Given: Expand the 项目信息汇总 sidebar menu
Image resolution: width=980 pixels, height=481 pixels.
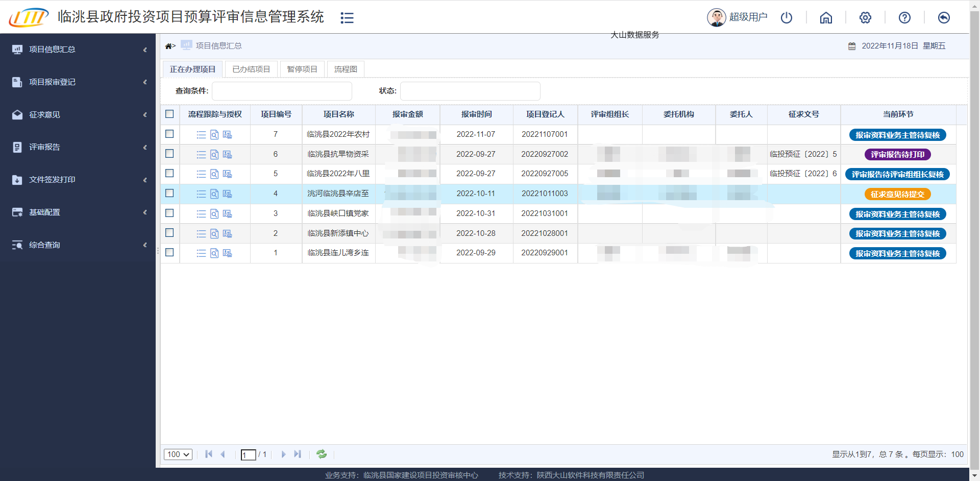Looking at the screenshot, I should [x=78, y=50].
